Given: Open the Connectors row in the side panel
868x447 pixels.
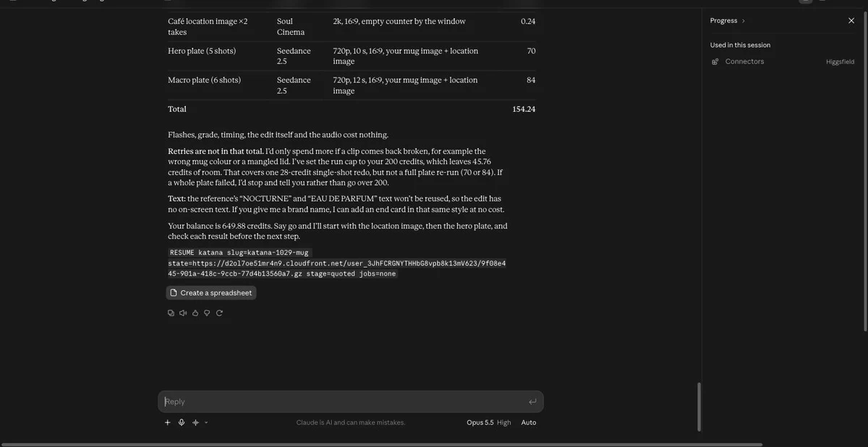Looking at the screenshot, I should click(783, 61).
